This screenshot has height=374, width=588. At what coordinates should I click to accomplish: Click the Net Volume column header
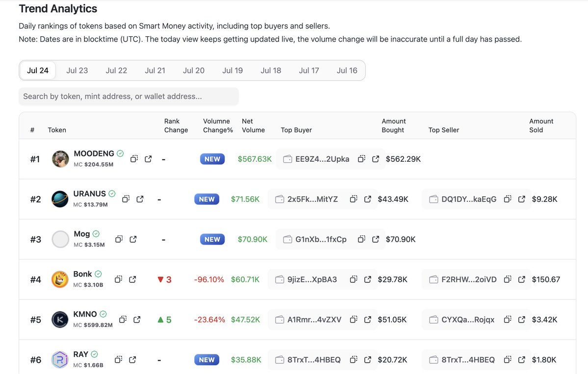(x=253, y=125)
